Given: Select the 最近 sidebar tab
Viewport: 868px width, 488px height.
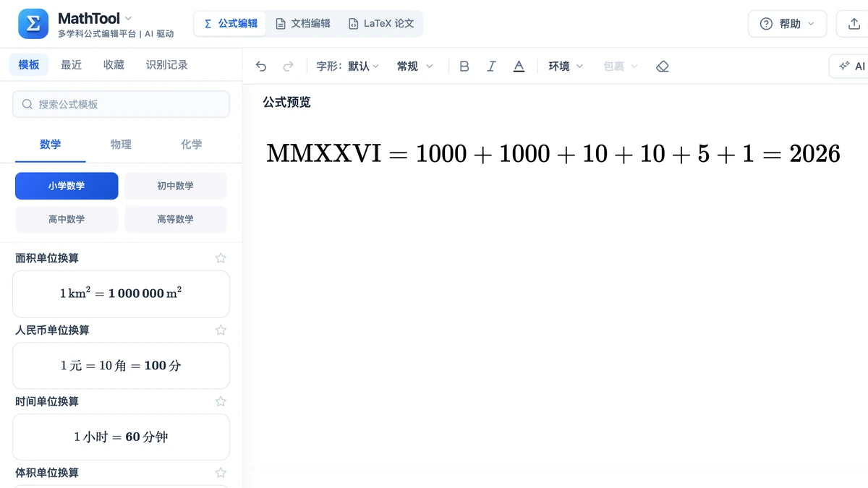Looking at the screenshot, I should coord(72,65).
